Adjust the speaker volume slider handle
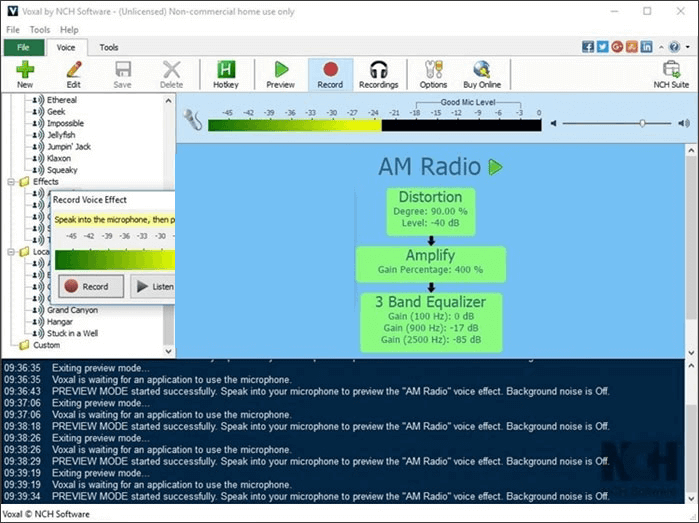Screen dimensions: 699x523 [x=642, y=123]
